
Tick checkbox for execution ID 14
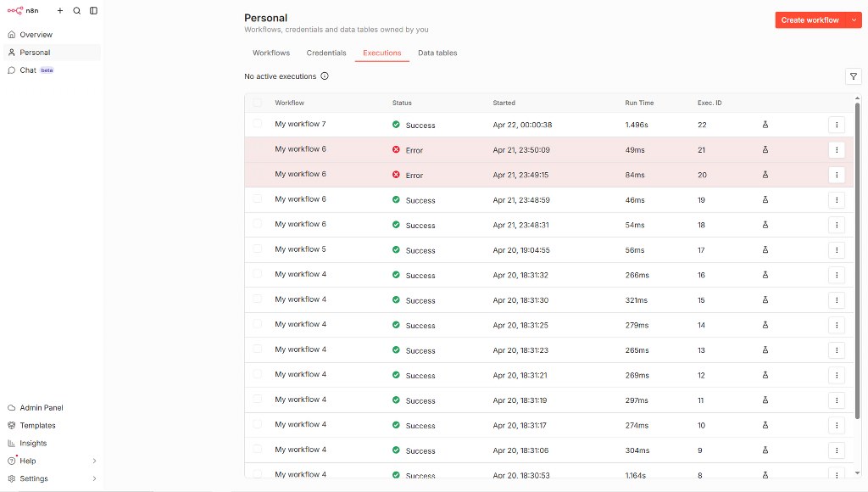pyautogui.click(x=258, y=323)
